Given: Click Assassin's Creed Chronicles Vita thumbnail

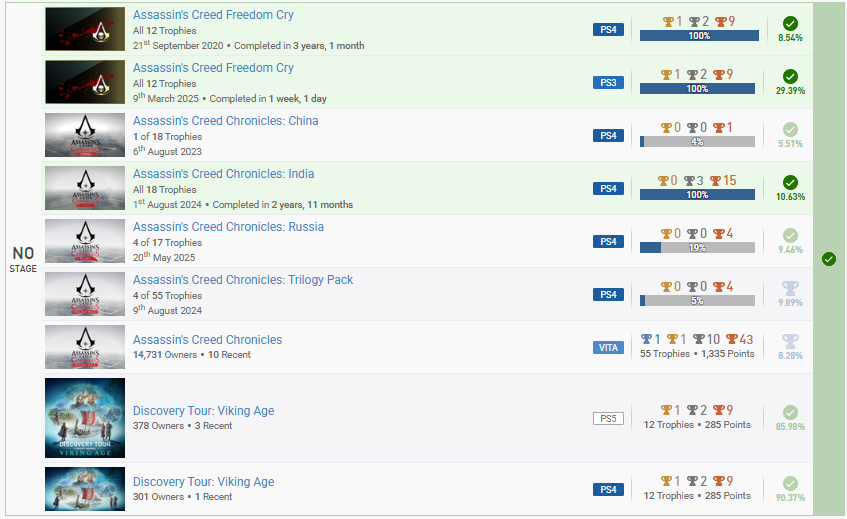Looking at the screenshot, I should pyautogui.click(x=85, y=347).
